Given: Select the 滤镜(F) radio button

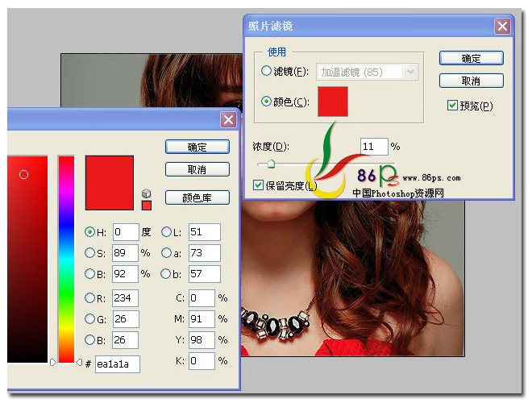Looking at the screenshot, I should [x=266, y=71].
